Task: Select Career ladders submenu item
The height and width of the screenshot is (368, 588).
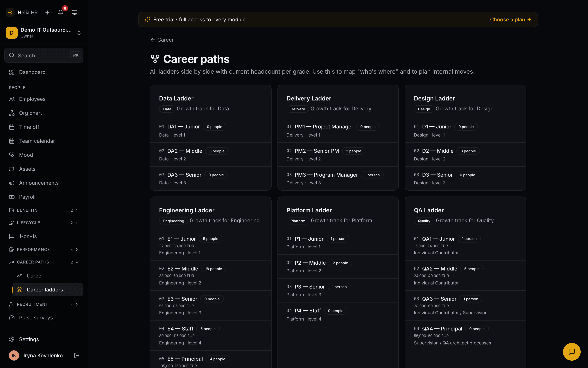Action: (48, 290)
